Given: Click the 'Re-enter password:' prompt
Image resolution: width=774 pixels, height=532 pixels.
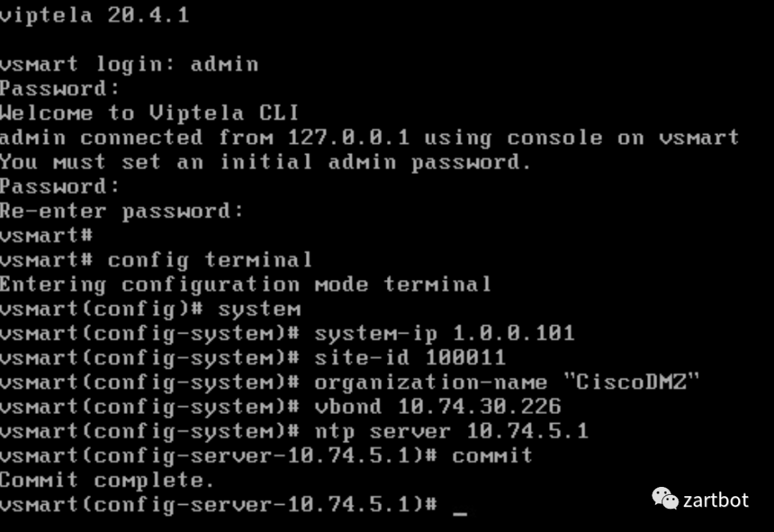Looking at the screenshot, I should [x=121, y=211].
